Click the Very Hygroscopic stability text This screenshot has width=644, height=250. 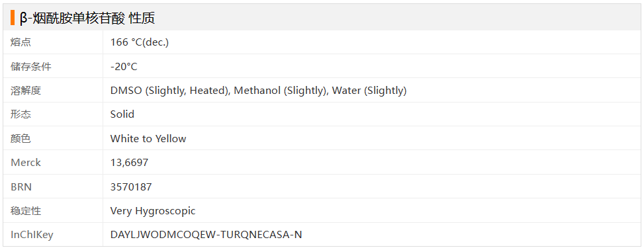153,211
